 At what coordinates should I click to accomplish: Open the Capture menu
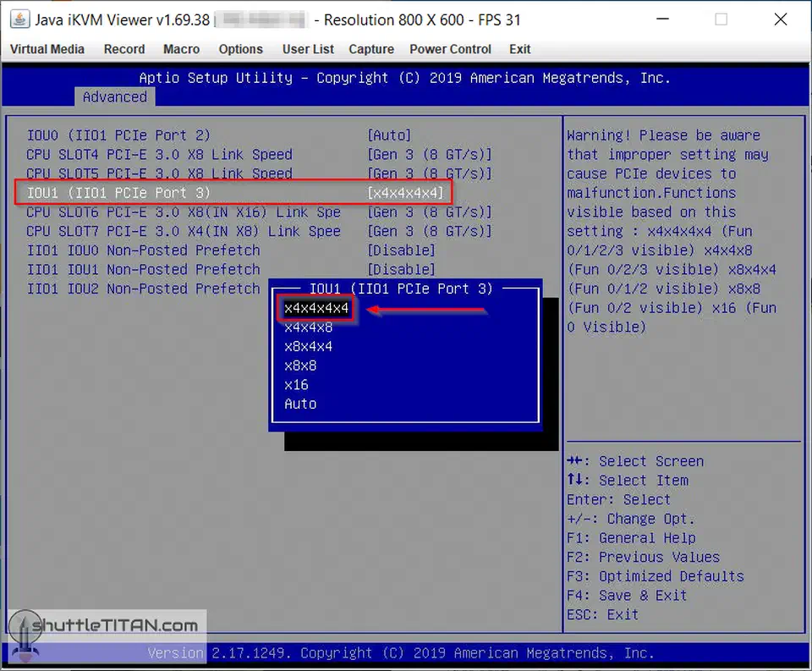coord(370,49)
